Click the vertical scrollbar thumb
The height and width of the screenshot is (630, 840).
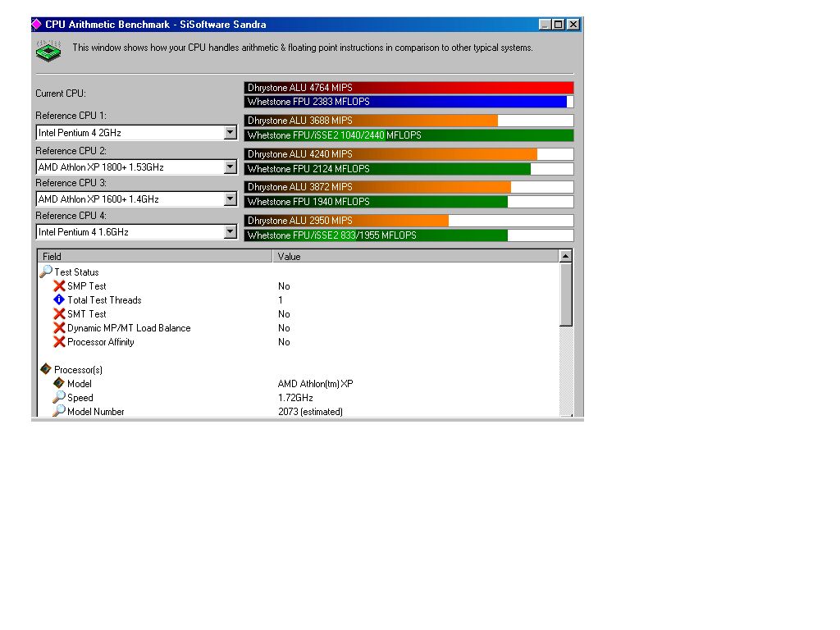566,294
